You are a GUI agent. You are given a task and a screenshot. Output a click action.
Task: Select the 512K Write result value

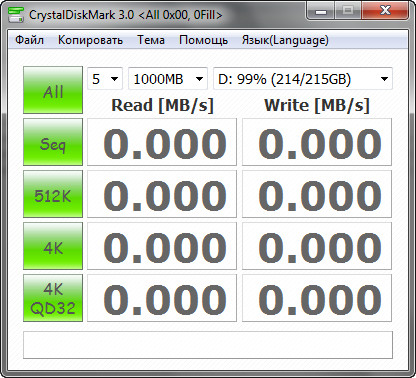pos(317,194)
